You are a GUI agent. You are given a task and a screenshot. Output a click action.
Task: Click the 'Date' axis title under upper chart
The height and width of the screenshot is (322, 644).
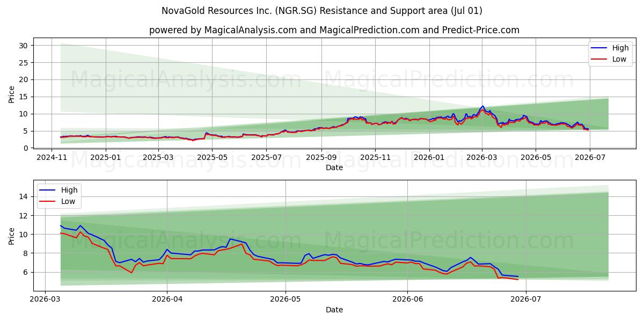334,168
